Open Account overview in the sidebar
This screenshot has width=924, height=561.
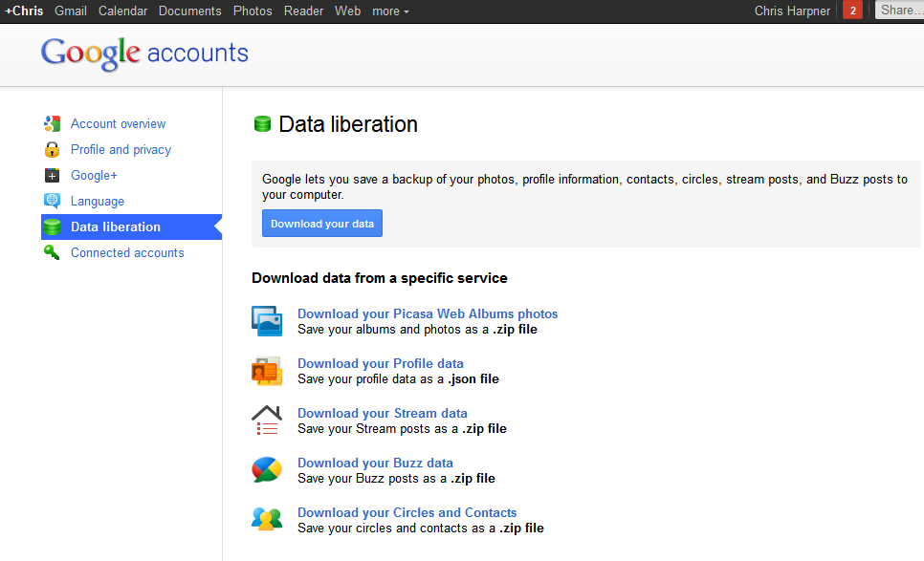click(x=118, y=123)
